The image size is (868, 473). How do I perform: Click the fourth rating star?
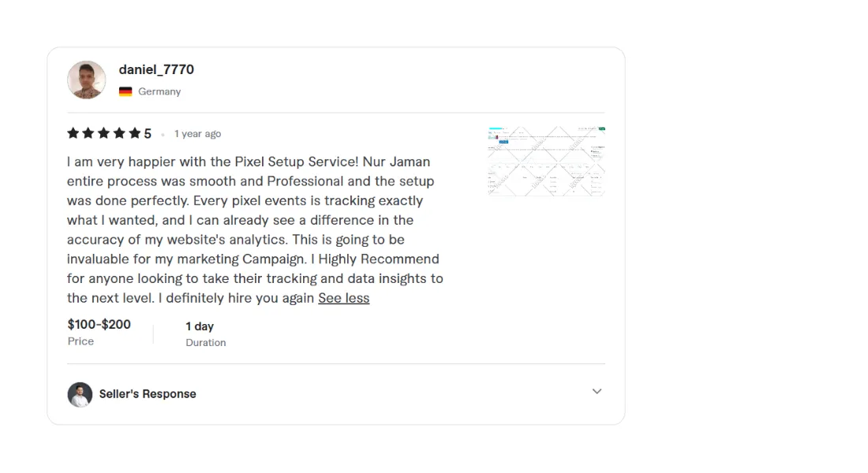pyautogui.click(x=119, y=133)
